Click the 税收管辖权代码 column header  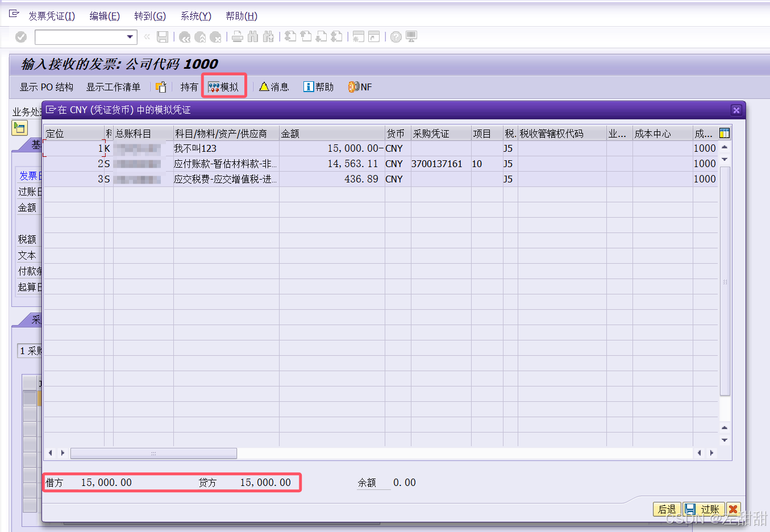point(562,134)
